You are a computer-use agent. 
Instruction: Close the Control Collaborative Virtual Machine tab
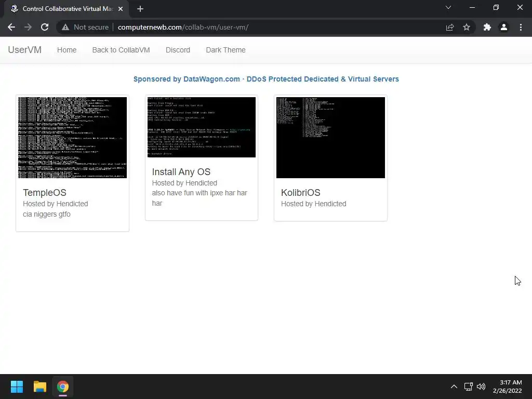click(121, 9)
